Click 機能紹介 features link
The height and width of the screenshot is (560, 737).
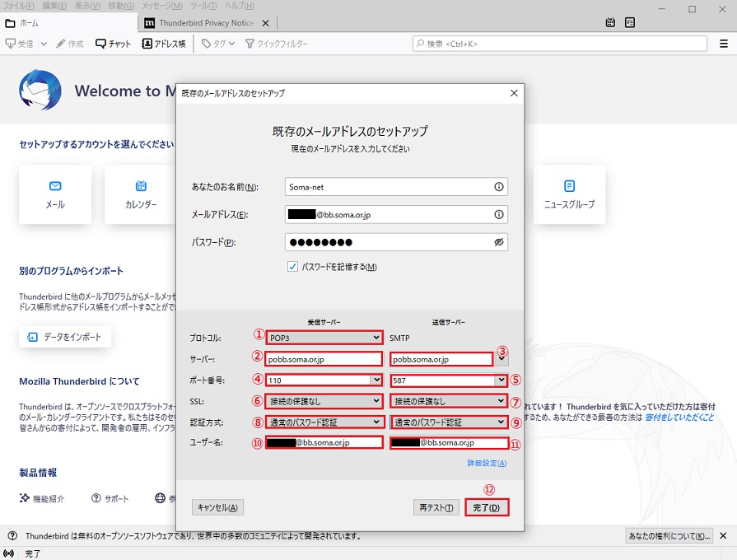click(x=42, y=498)
